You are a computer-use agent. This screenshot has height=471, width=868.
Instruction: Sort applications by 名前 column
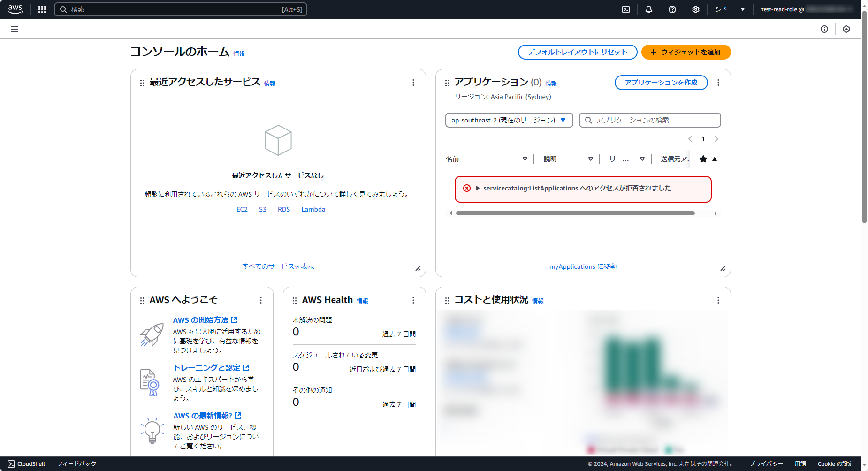point(525,159)
